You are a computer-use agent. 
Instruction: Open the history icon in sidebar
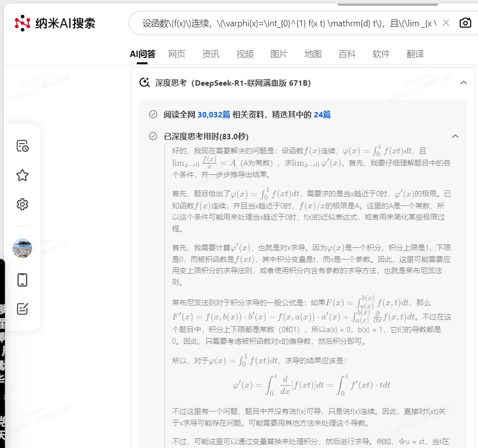22,146
